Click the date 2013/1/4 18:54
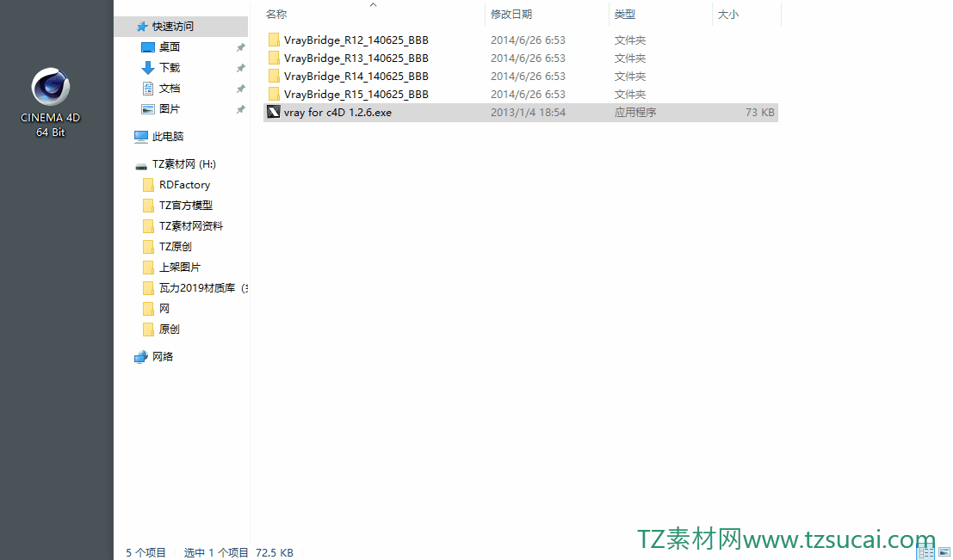 pos(529,113)
